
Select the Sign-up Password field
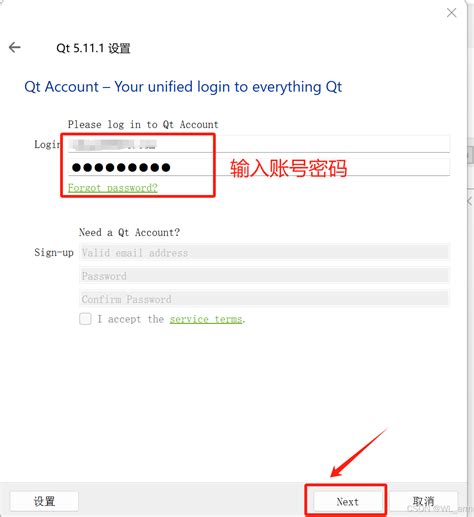pos(264,276)
